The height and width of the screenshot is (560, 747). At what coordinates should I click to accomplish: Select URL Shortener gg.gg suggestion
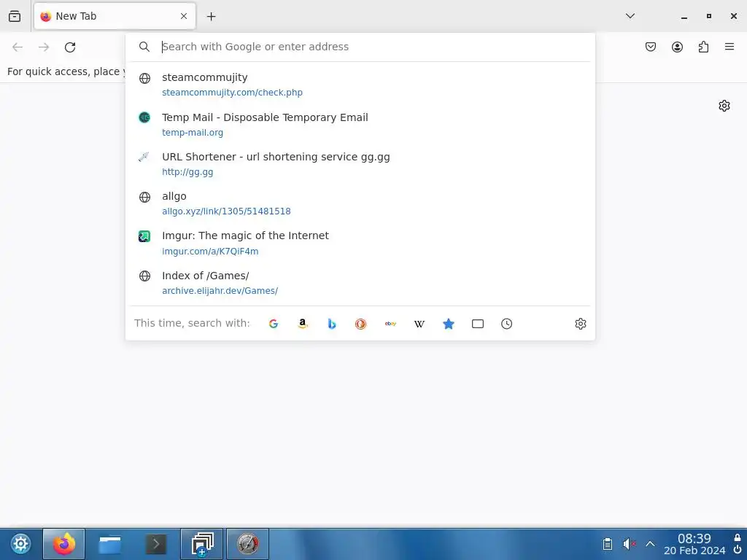coord(360,164)
